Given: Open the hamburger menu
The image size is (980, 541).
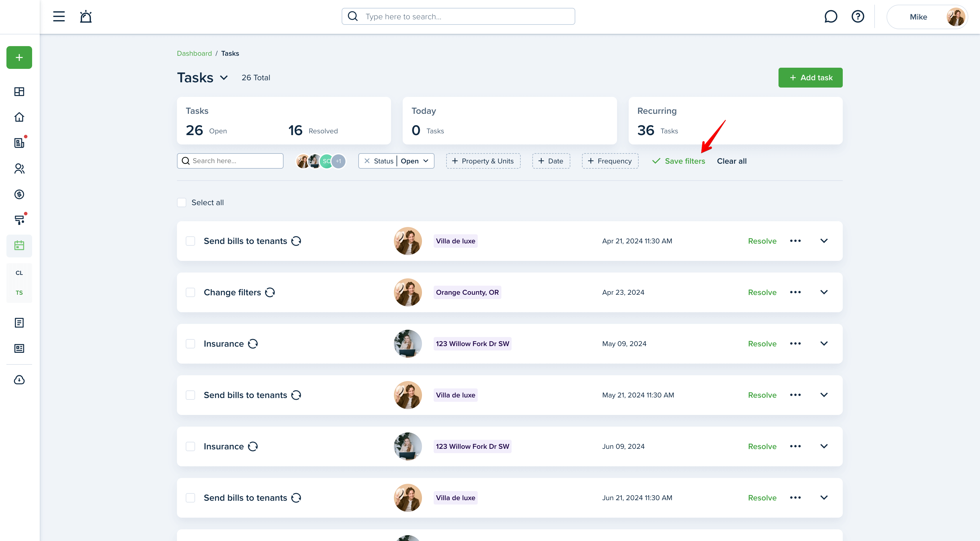Looking at the screenshot, I should coord(59,16).
